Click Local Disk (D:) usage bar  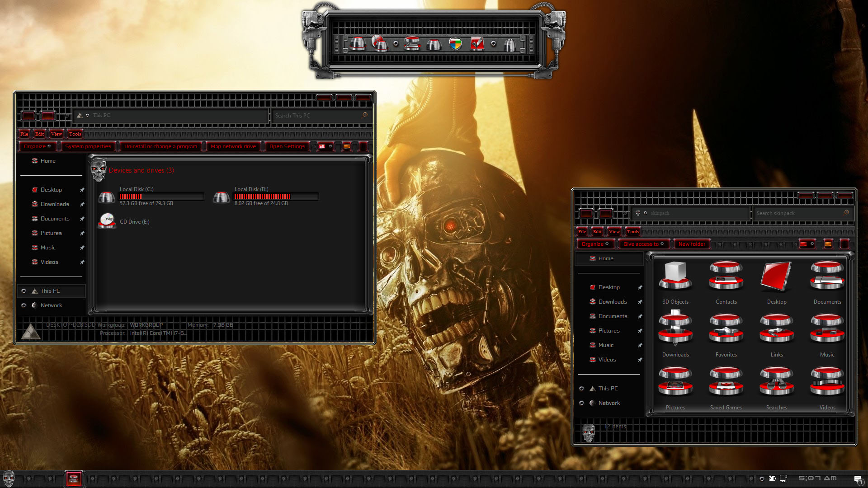point(275,197)
